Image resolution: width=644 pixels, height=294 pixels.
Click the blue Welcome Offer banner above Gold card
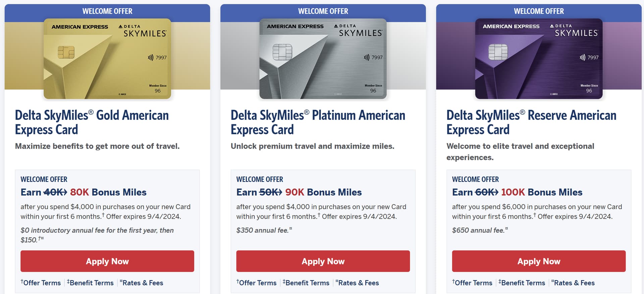coord(107,11)
